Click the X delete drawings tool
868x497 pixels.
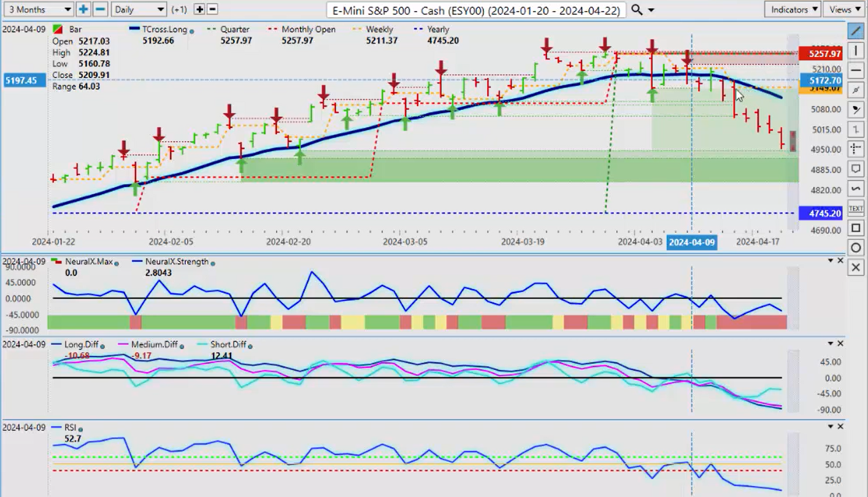point(856,268)
